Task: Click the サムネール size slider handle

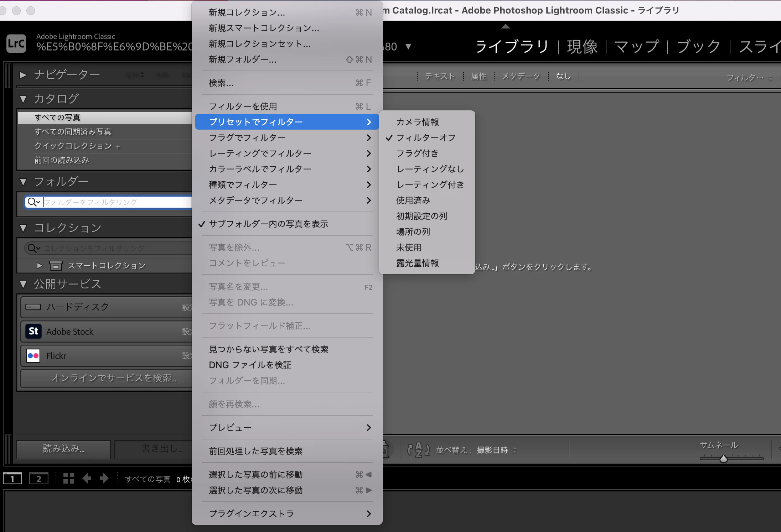Action: tap(723, 459)
